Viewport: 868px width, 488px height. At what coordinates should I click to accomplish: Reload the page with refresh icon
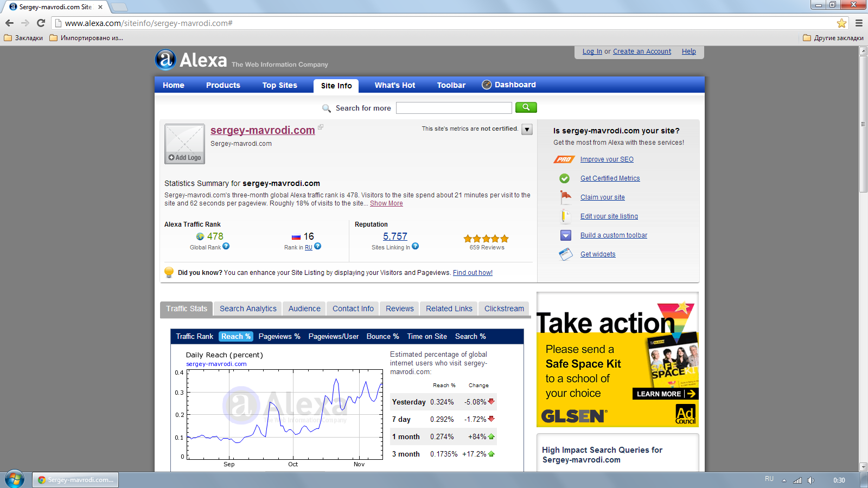pos(41,23)
